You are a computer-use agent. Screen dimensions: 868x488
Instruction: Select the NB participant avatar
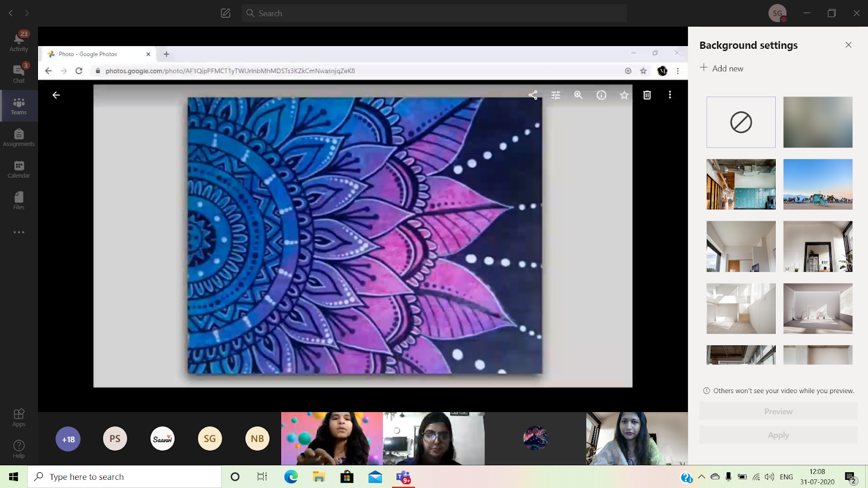point(257,439)
